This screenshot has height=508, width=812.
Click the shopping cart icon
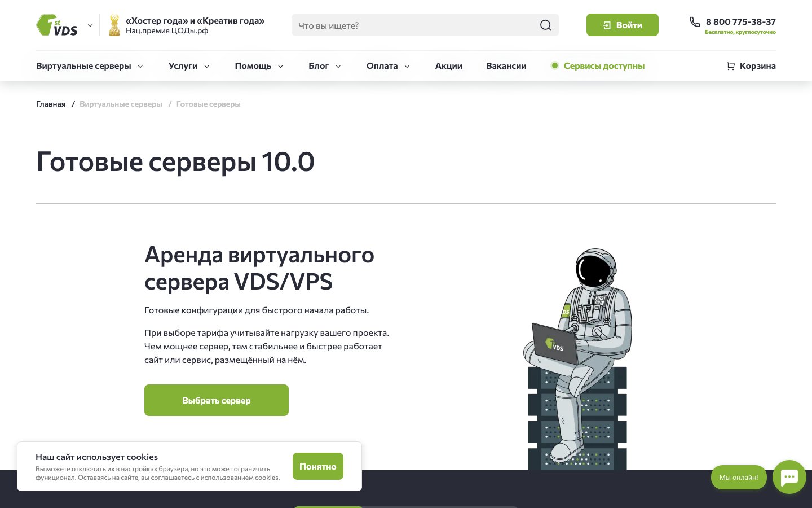tap(731, 66)
